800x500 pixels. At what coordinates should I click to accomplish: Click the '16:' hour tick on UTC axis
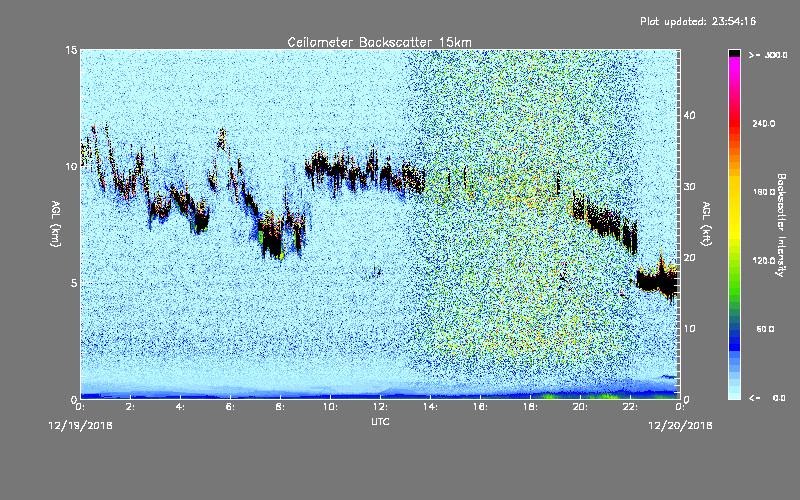pyautogui.click(x=480, y=407)
